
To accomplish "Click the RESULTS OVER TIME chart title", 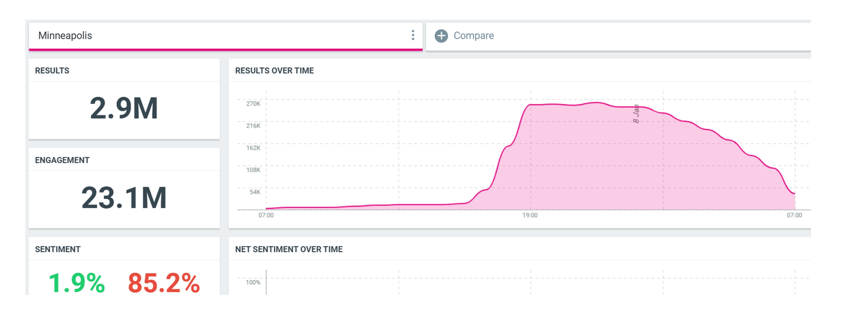I will point(274,71).
